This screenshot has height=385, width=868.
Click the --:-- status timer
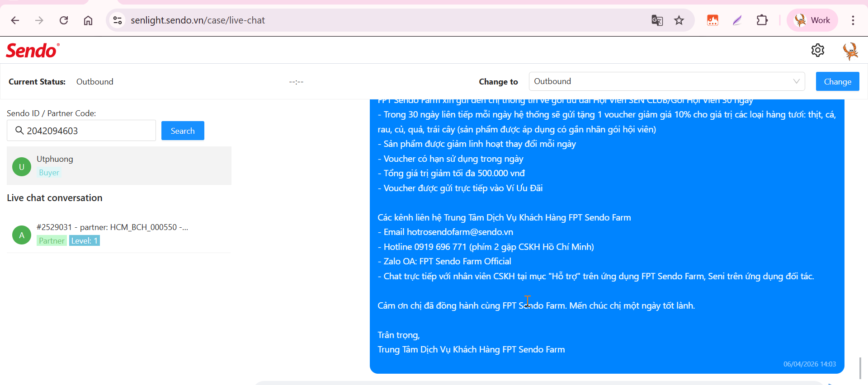click(x=296, y=82)
